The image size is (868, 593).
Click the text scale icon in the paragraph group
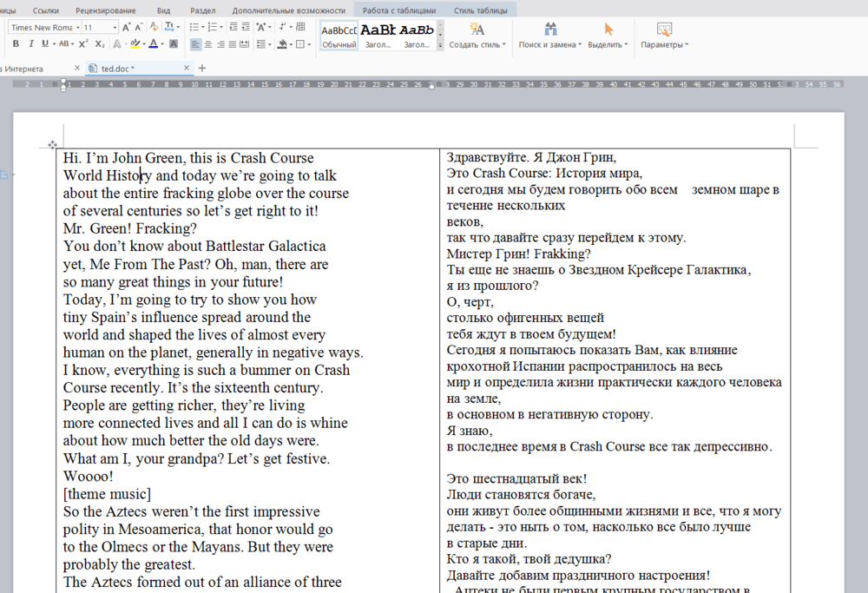tap(260, 27)
